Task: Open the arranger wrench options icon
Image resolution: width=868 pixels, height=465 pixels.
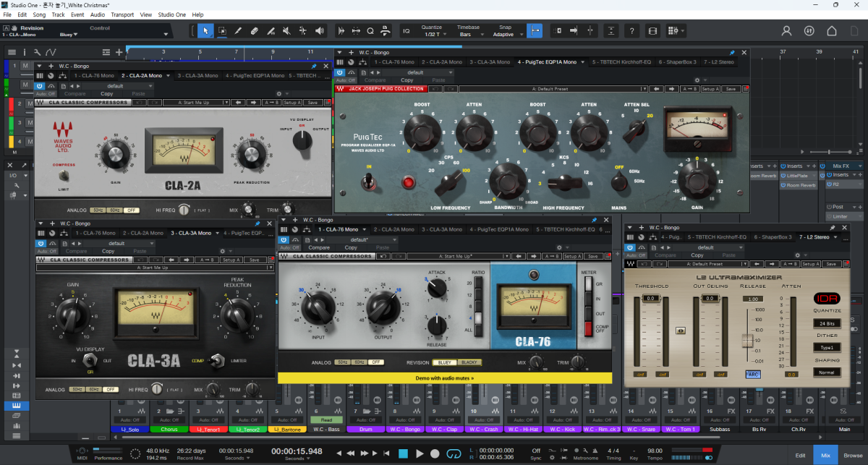Action: pyautogui.click(x=37, y=53)
